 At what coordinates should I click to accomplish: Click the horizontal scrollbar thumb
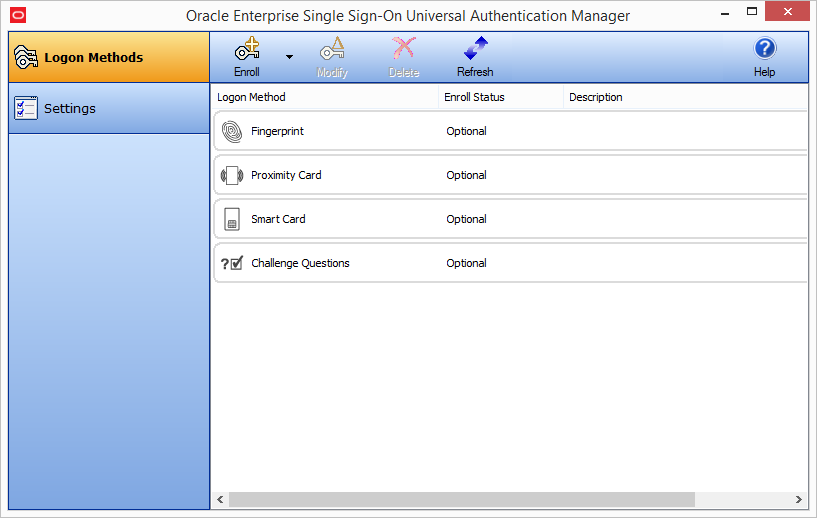462,499
